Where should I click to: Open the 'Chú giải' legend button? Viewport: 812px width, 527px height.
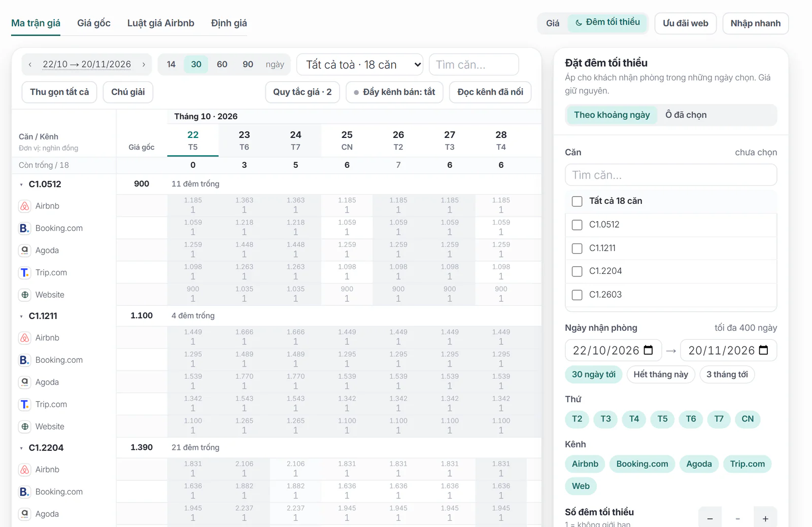coord(128,92)
